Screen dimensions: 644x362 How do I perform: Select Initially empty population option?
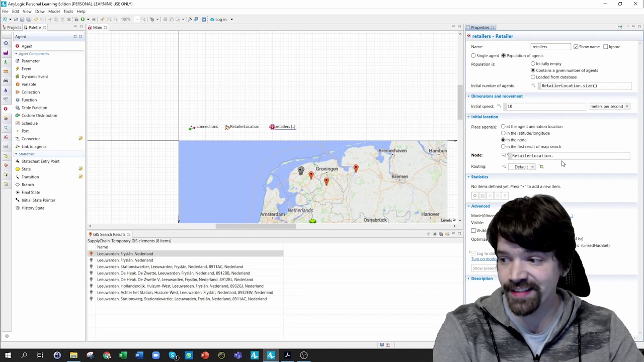(x=533, y=64)
